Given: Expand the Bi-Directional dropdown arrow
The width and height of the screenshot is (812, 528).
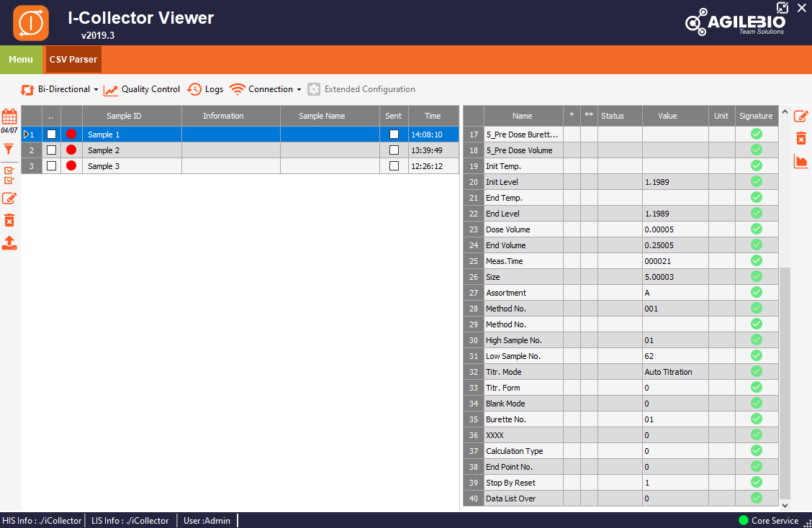Looking at the screenshot, I should click(x=96, y=89).
